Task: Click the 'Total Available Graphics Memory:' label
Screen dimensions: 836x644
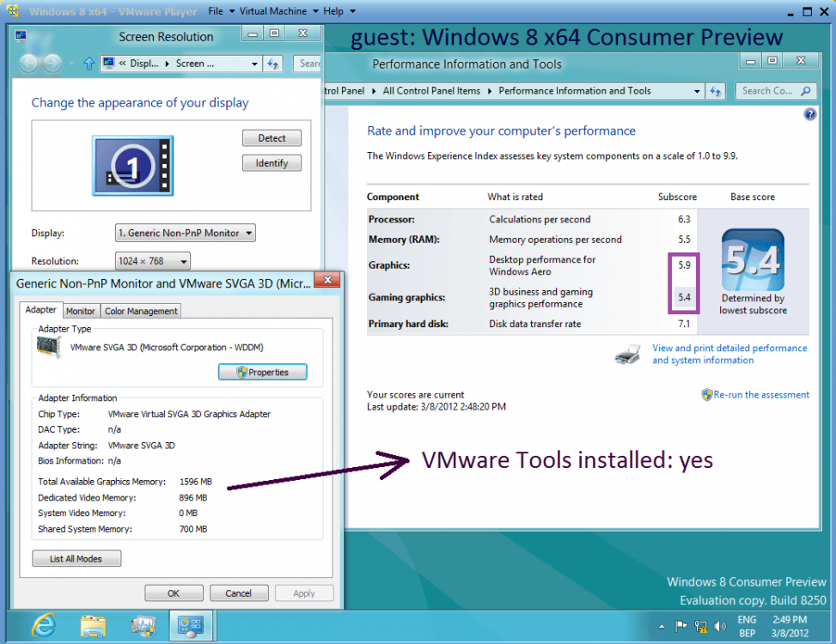Action: [x=102, y=482]
